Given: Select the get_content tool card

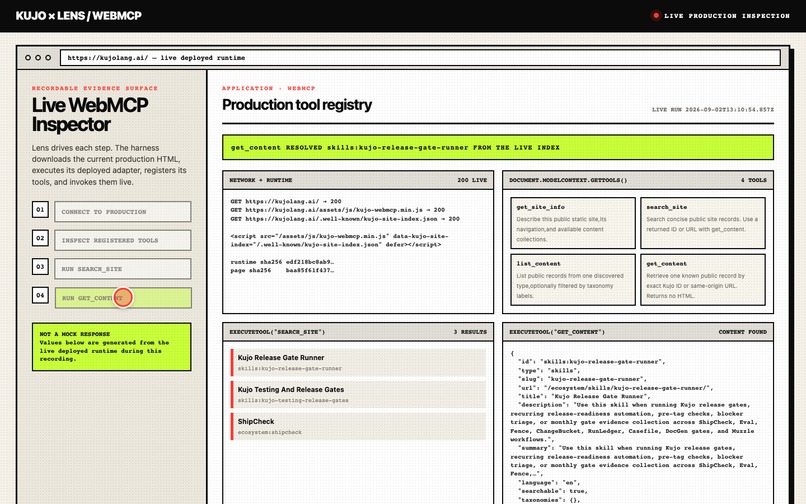Looking at the screenshot, I should [x=703, y=279].
